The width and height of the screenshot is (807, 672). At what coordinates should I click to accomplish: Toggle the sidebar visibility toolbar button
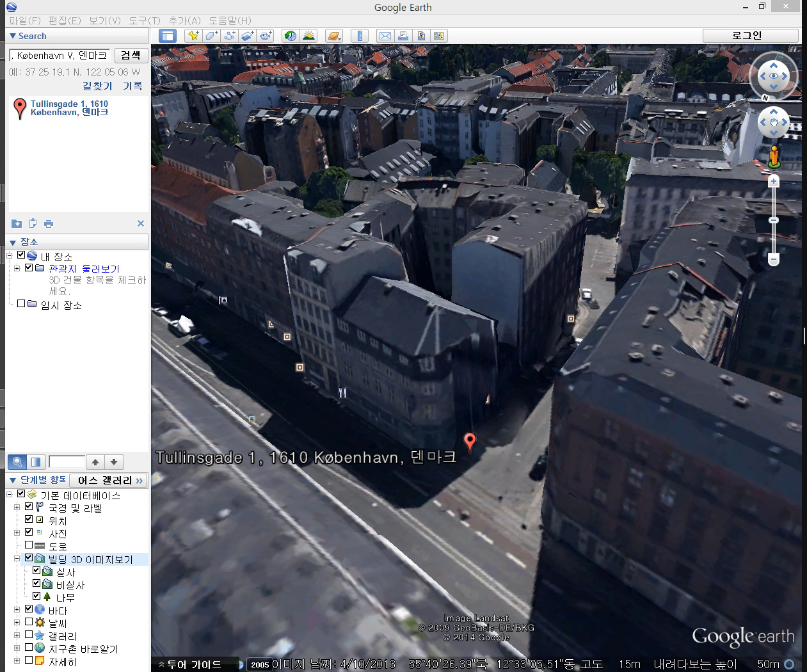pos(168,36)
